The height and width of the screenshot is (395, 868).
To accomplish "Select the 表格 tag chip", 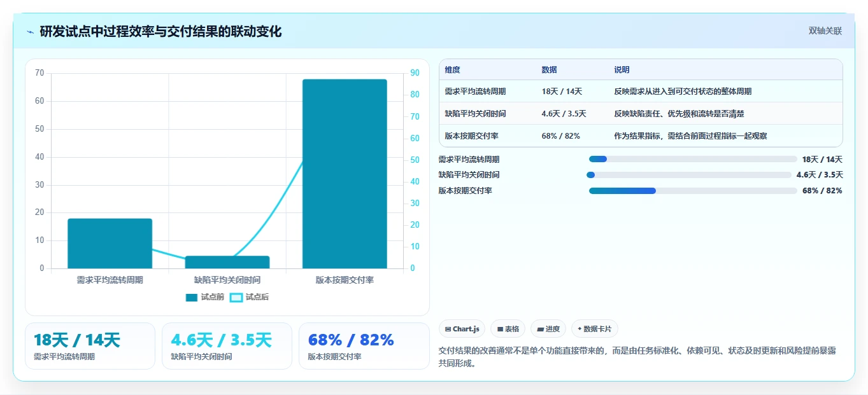I will pyautogui.click(x=508, y=329).
